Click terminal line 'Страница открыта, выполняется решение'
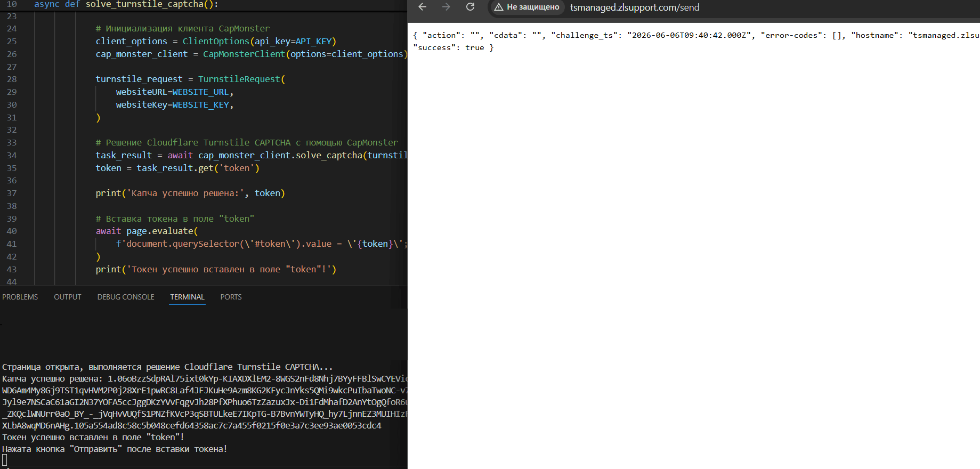The image size is (980, 469). point(167,367)
